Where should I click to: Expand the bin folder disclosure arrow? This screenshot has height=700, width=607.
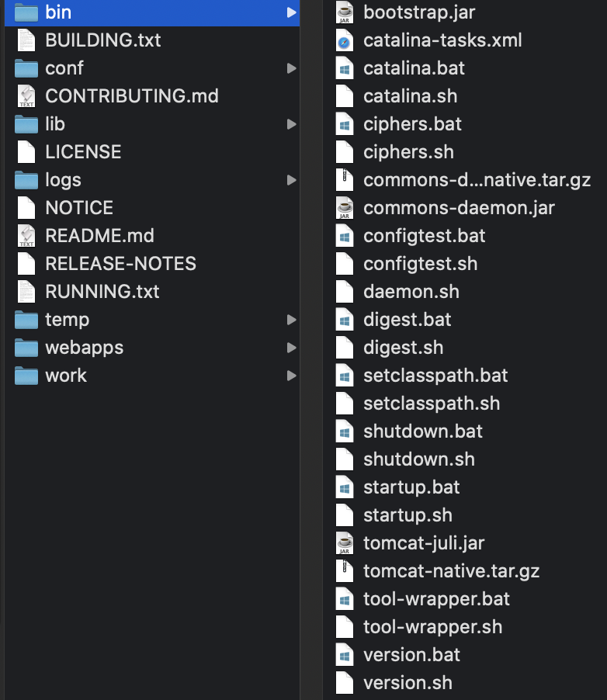[291, 12]
